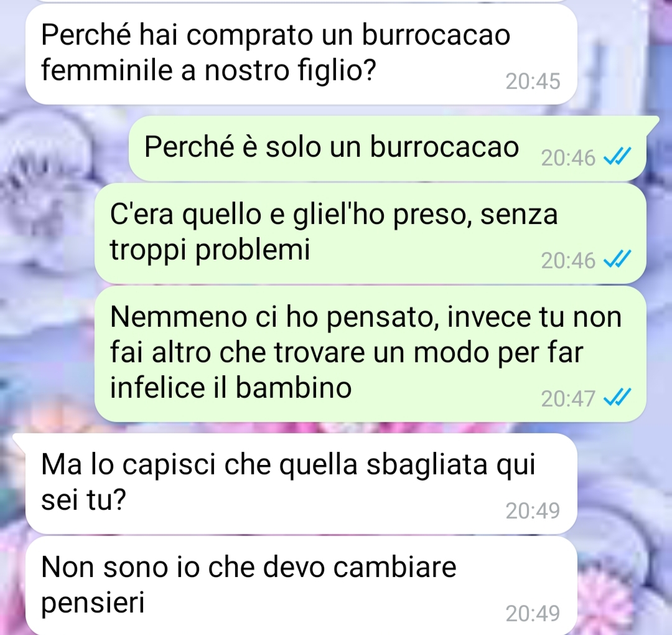Tap the word 'bambino' in the green bubble
Screen dimensions: 672x635
click(x=294, y=387)
